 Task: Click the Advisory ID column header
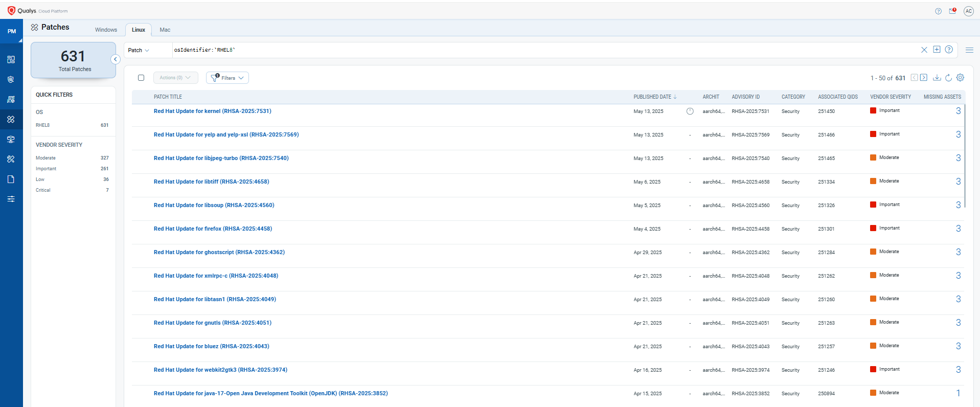[745, 97]
